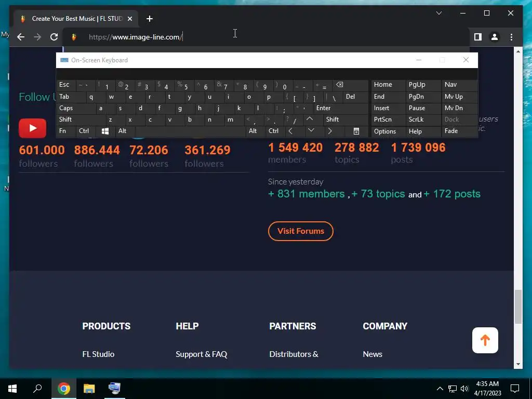Image resolution: width=532 pixels, height=399 pixels.
Task: Reload the page with the refresh icon
Action: tap(54, 37)
